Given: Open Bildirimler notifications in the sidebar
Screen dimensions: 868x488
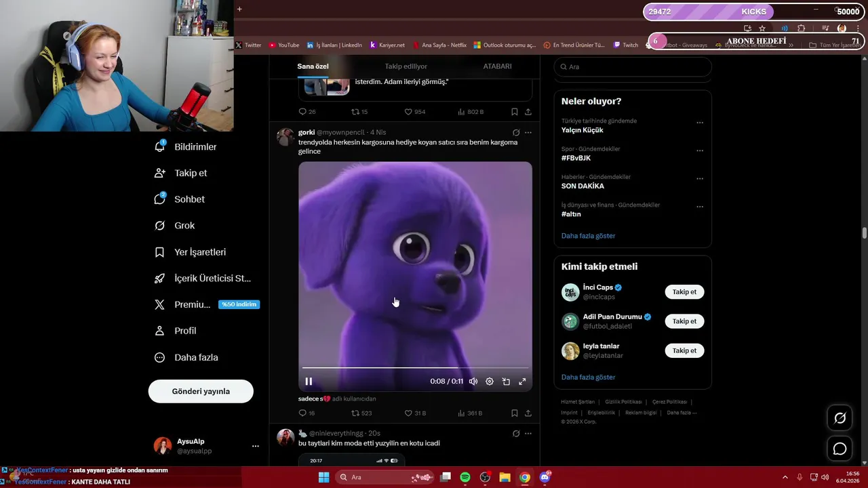Looking at the screenshot, I should pos(186,147).
